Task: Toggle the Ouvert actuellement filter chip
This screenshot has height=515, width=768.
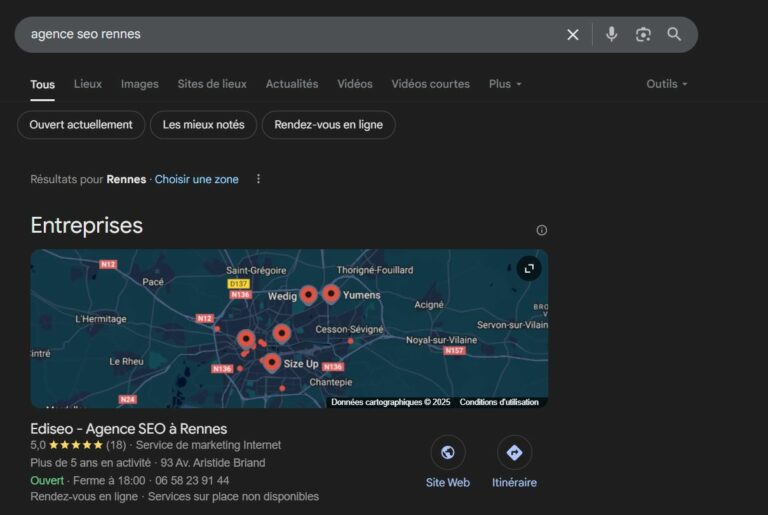Action: click(x=81, y=125)
